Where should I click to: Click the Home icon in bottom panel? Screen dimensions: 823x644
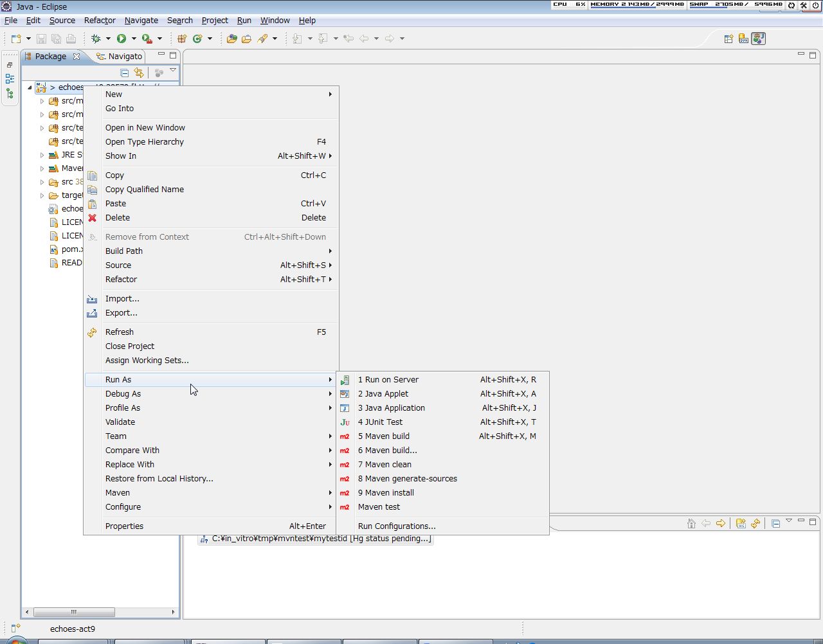[691, 523]
